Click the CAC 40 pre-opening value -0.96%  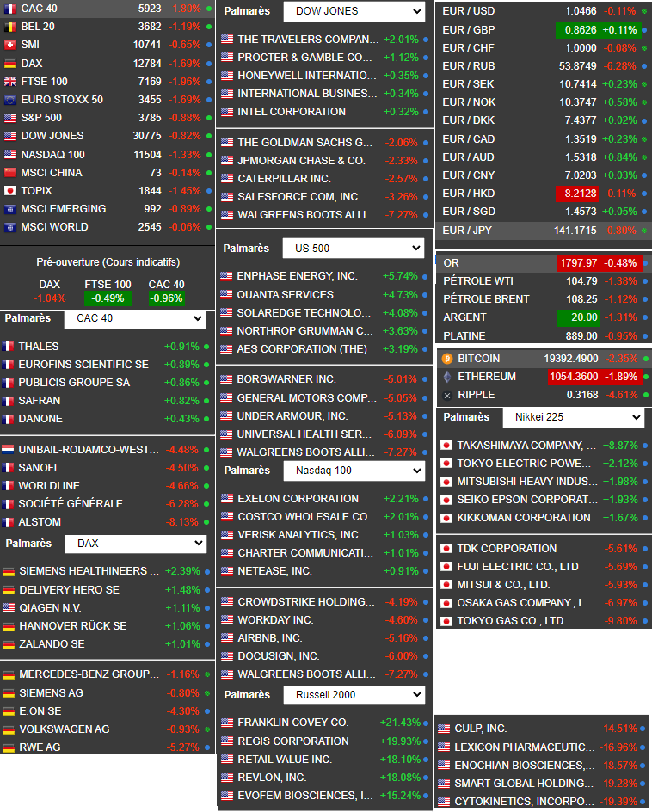pos(166,298)
